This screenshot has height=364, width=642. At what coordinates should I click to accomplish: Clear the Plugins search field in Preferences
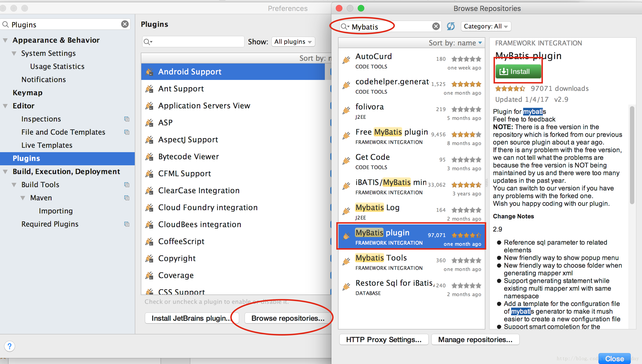[x=125, y=24]
